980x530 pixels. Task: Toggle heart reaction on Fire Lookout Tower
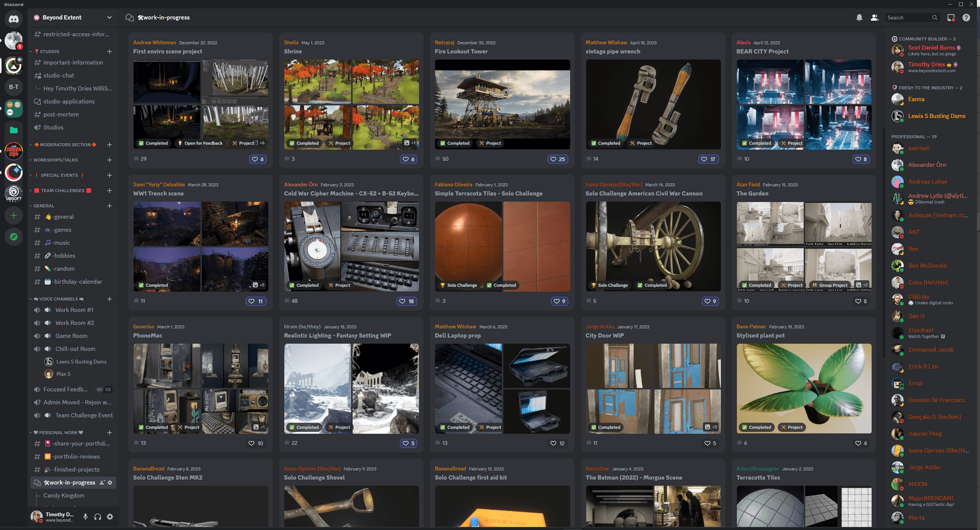558,159
